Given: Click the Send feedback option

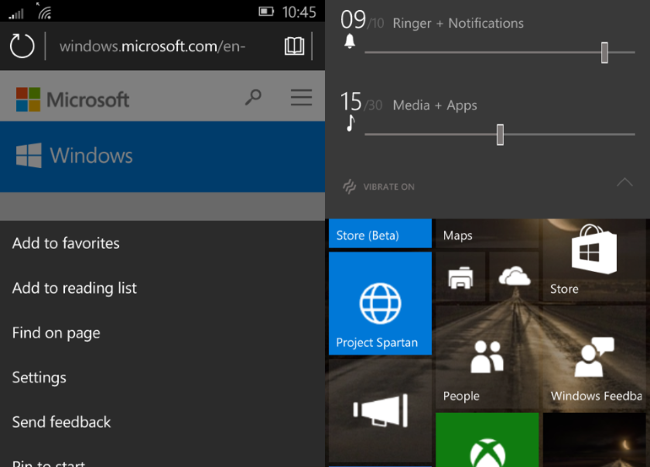Looking at the screenshot, I should pos(62,422).
